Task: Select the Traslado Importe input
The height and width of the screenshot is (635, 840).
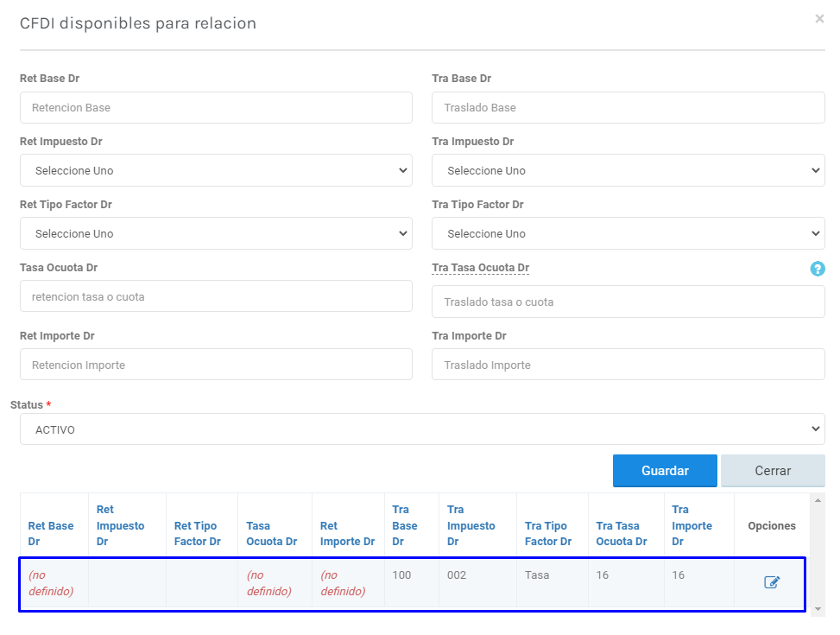Action: tap(628, 365)
